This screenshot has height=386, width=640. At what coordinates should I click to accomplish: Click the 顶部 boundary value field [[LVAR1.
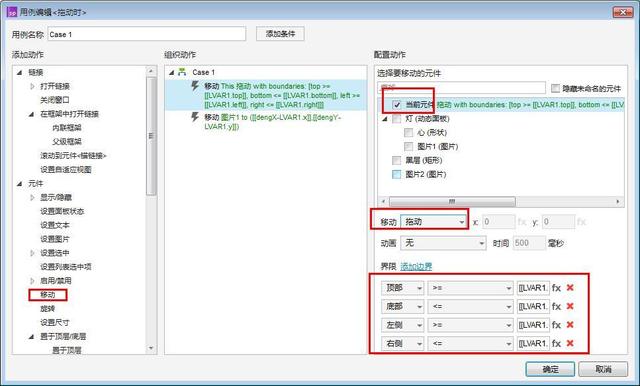click(533, 288)
